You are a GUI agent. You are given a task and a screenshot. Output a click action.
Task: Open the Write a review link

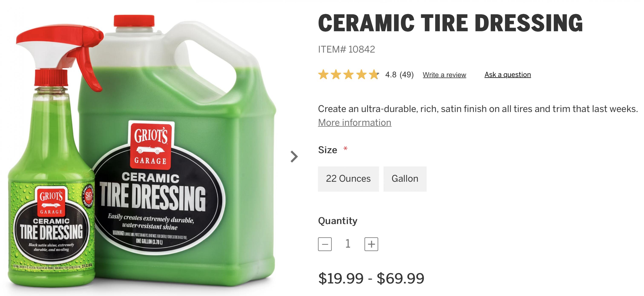(444, 75)
